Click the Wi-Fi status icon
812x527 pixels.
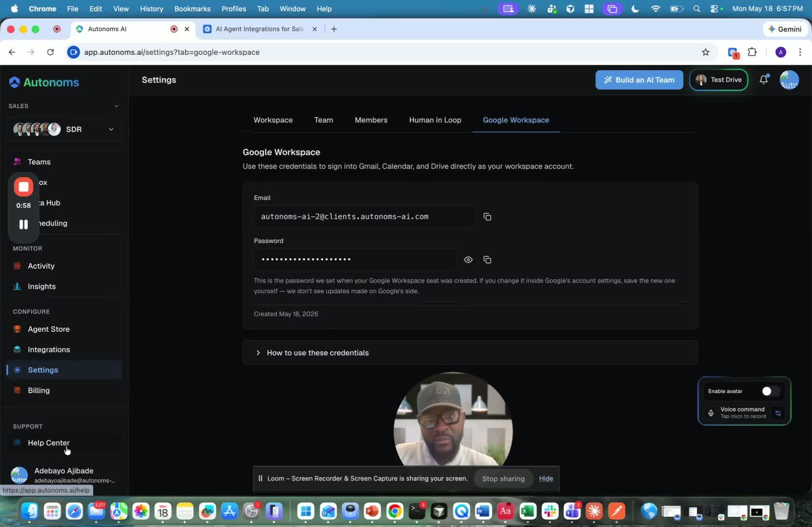pos(656,9)
